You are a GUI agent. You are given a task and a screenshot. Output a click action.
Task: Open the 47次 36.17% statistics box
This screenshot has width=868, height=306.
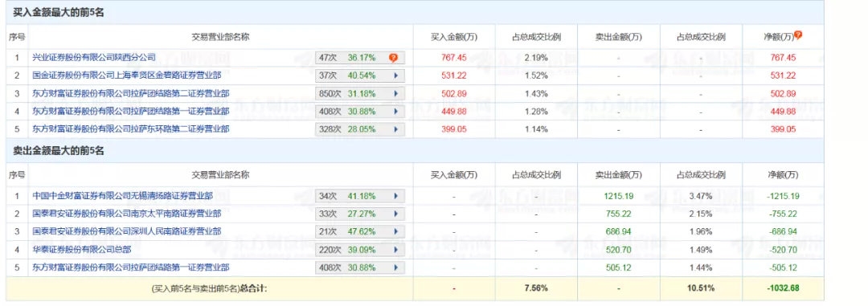click(360, 58)
